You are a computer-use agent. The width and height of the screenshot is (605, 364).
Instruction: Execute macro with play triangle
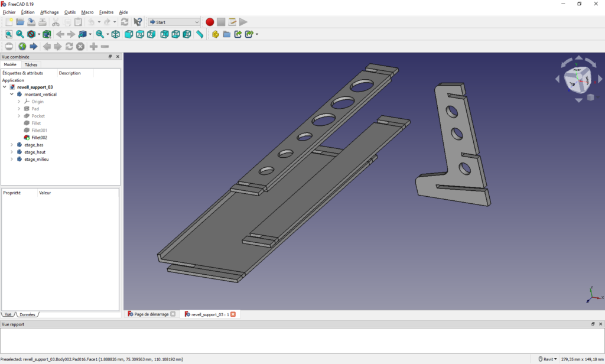(x=243, y=22)
